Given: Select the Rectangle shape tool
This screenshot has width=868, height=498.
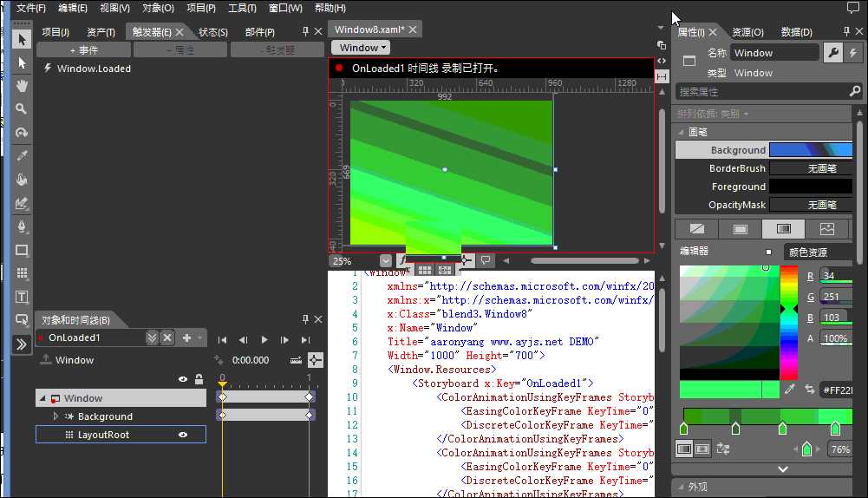Looking at the screenshot, I should point(22,250).
